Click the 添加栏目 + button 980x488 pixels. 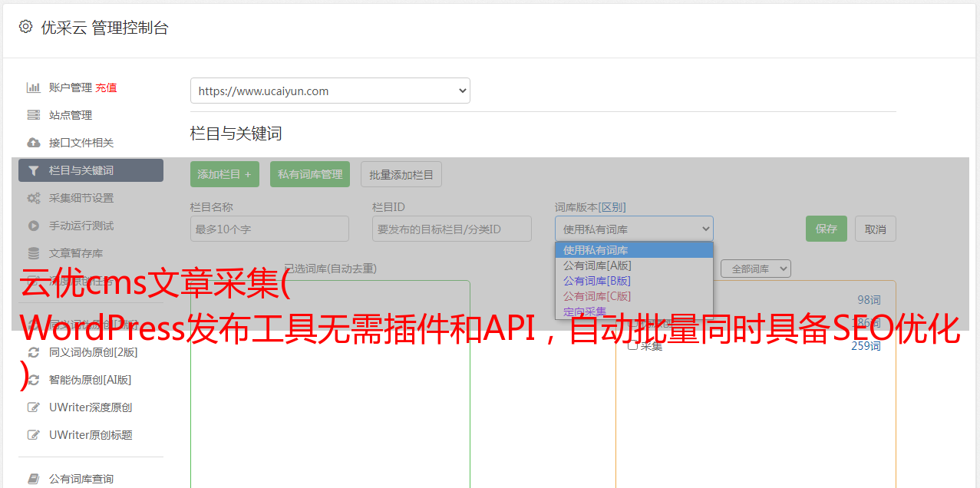pos(225,174)
